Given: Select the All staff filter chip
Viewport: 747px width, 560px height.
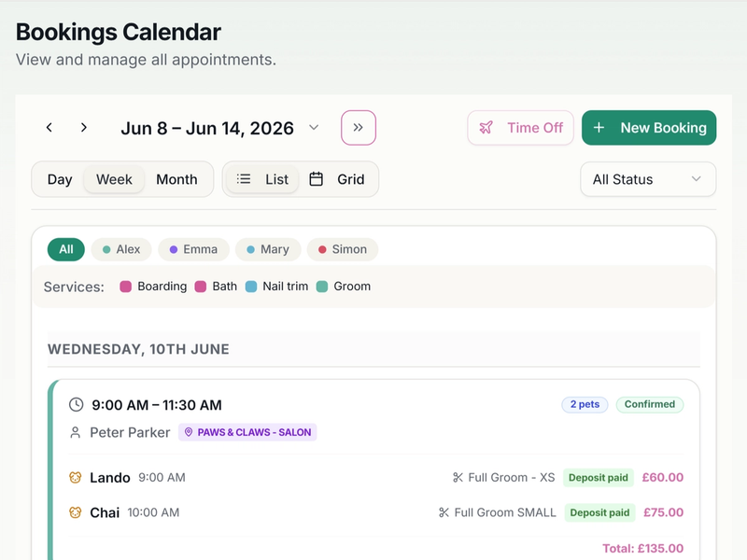Looking at the screenshot, I should [x=66, y=249].
